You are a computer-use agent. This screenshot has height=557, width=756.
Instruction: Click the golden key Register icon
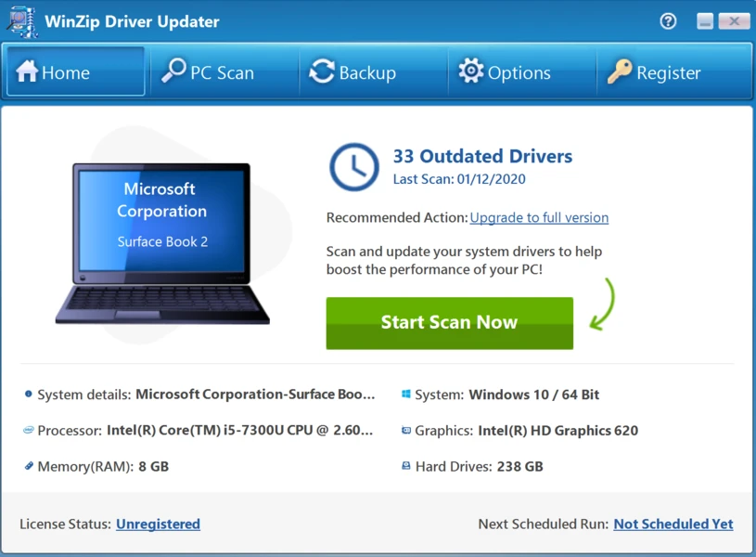(620, 71)
